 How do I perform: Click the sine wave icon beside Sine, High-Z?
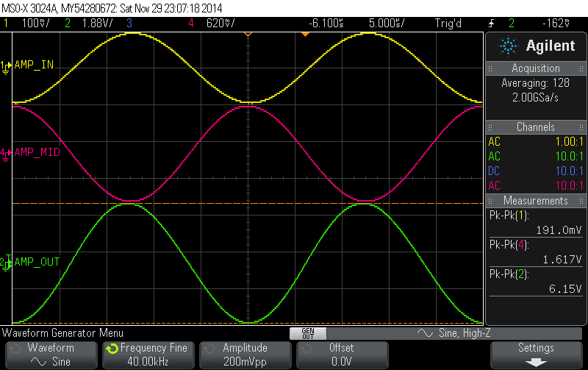click(426, 332)
